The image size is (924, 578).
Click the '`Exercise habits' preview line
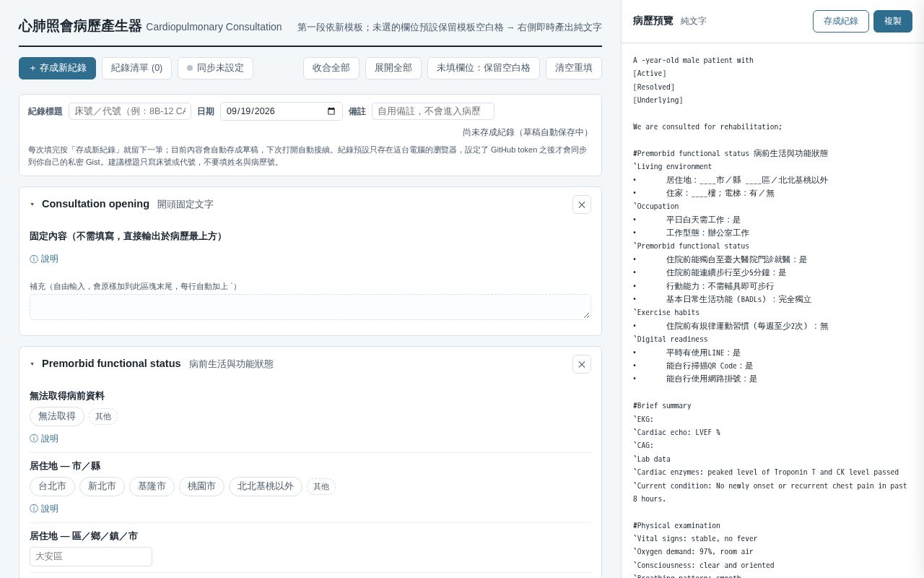(666, 313)
